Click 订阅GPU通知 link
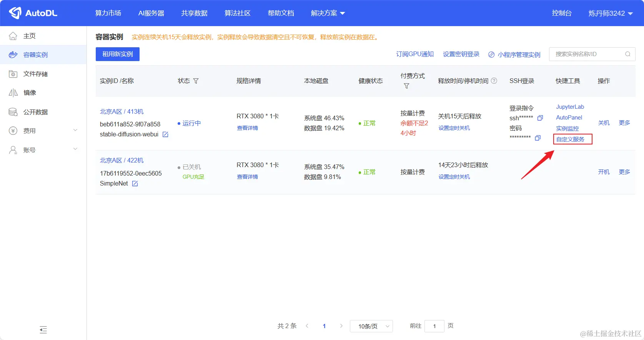Image resolution: width=644 pixels, height=340 pixels. click(x=415, y=54)
